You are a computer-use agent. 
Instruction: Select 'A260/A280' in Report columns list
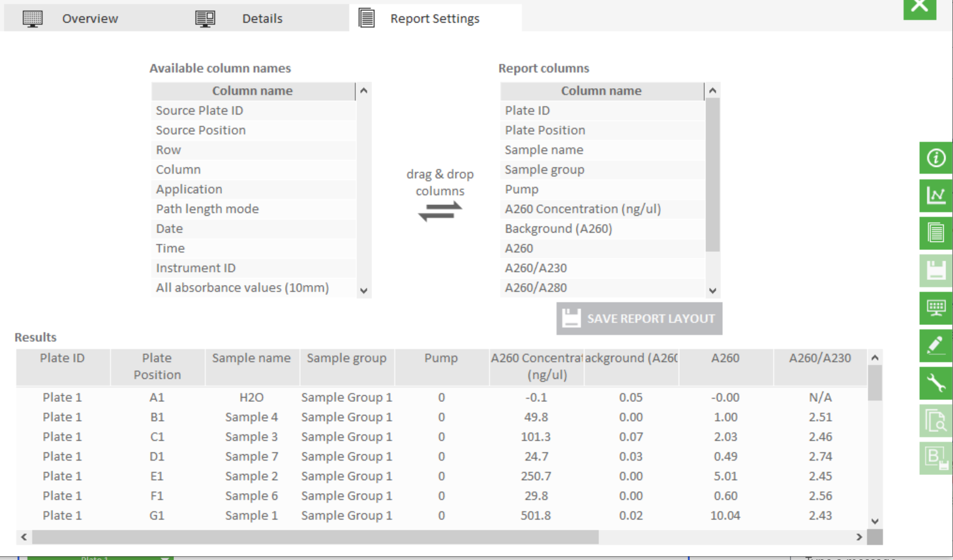(536, 287)
